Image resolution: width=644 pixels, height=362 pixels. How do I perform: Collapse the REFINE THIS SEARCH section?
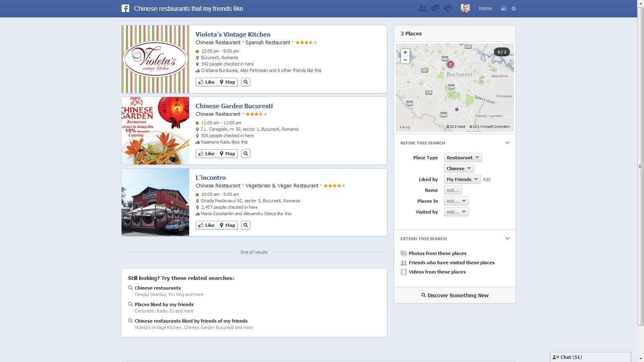click(508, 142)
